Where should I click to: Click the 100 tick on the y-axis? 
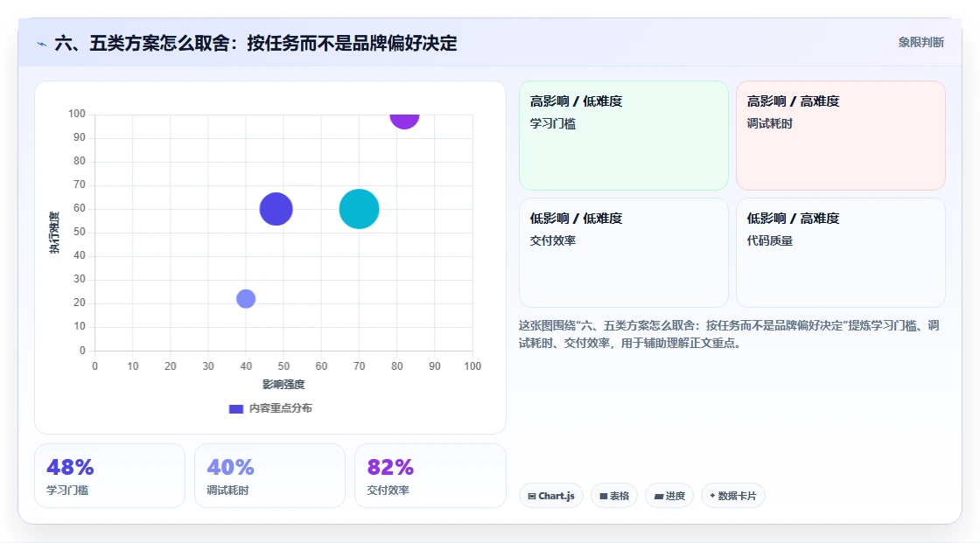coord(77,114)
